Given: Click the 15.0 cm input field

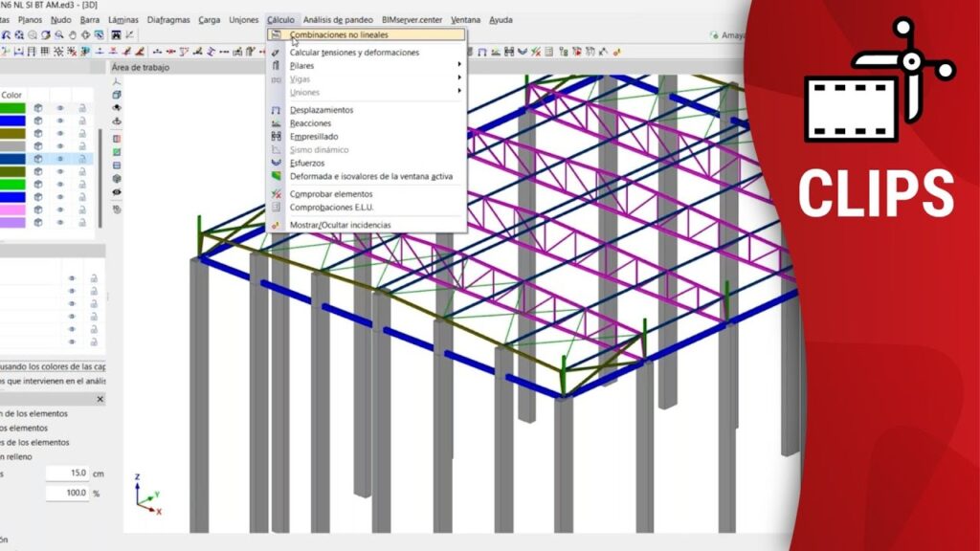Looking at the screenshot, I should (69, 473).
